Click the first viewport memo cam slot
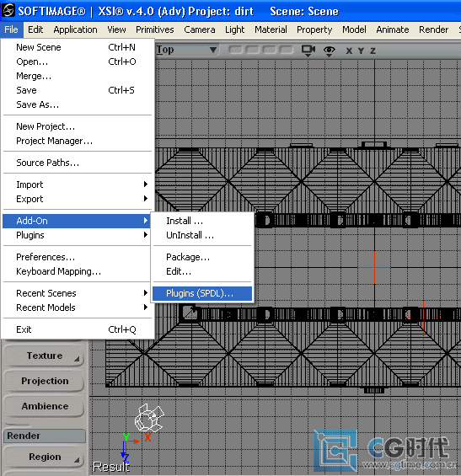 tap(236, 50)
